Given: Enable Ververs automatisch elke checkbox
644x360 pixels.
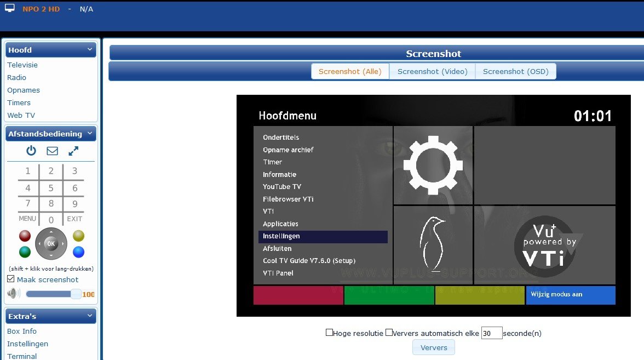Looking at the screenshot, I should tap(389, 333).
